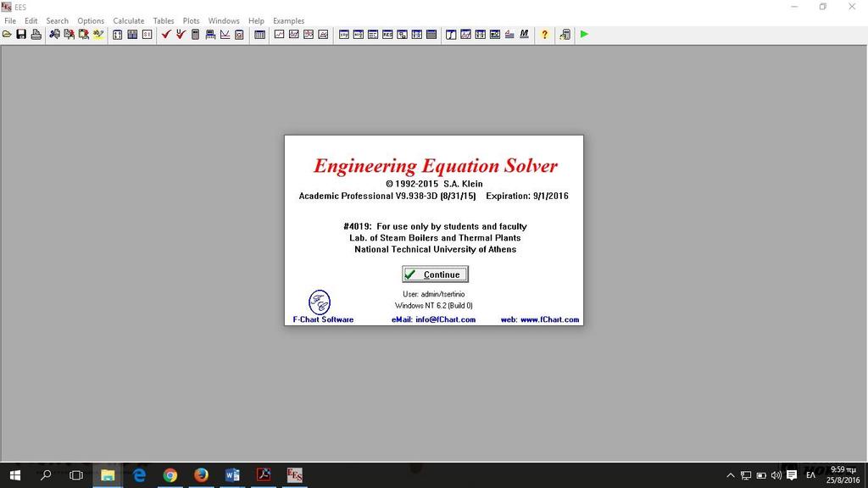Print using the printer toolbar icon
The image size is (868, 488).
[36, 34]
